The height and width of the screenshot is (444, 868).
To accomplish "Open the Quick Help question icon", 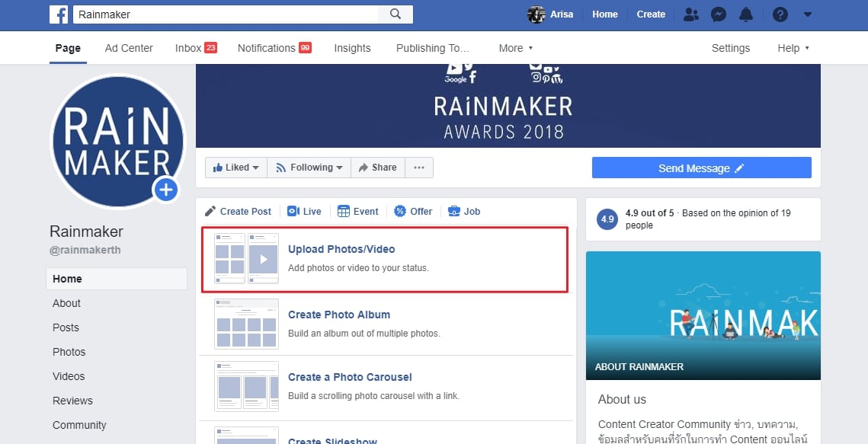I will [x=780, y=14].
